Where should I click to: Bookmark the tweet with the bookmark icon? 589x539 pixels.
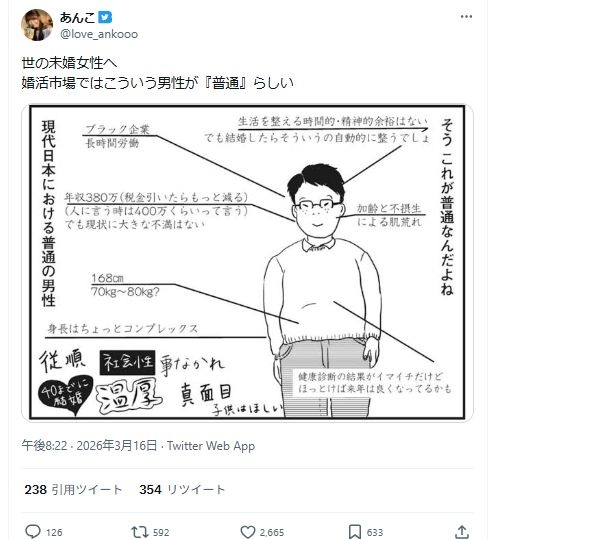click(x=355, y=532)
